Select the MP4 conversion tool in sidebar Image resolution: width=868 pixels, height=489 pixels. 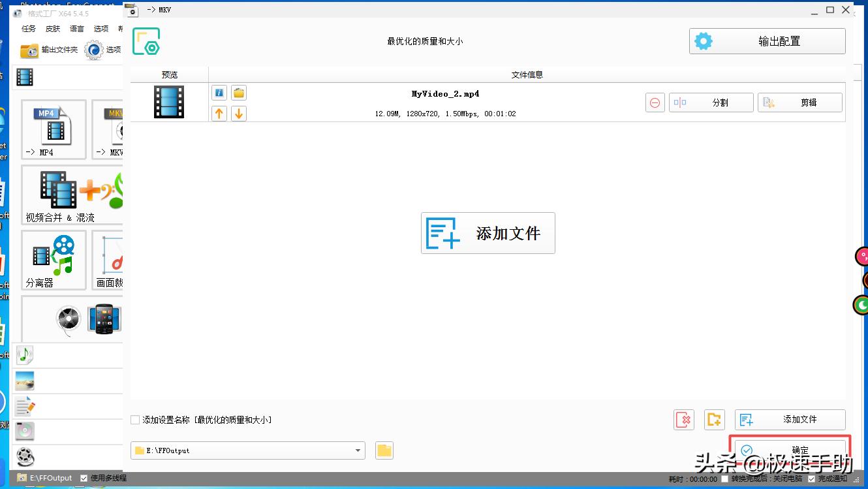54,129
